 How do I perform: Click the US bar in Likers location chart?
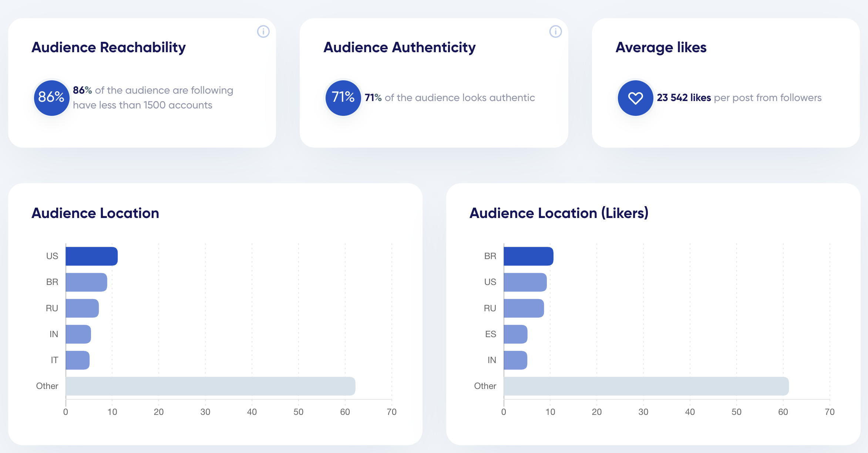(x=525, y=282)
